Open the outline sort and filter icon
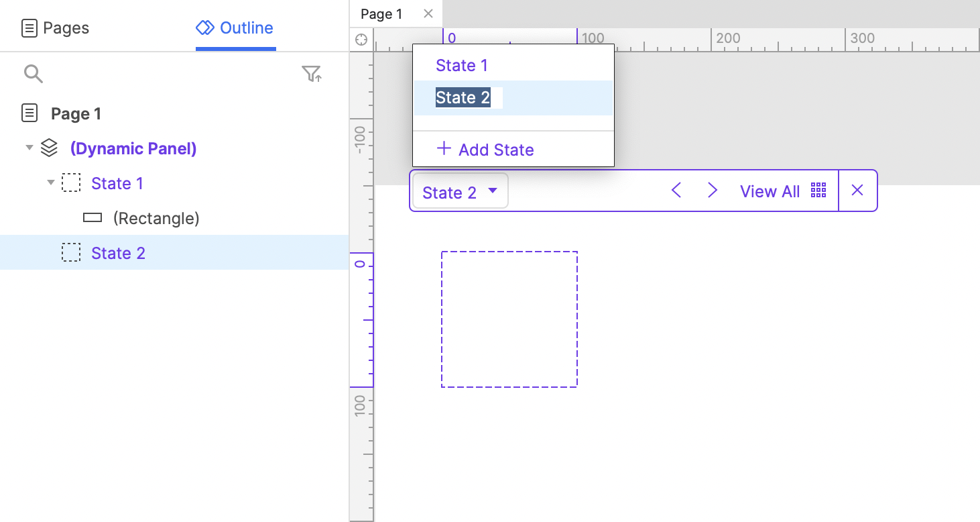The height and width of the screenshot is (522, 980). pos(312,74)
